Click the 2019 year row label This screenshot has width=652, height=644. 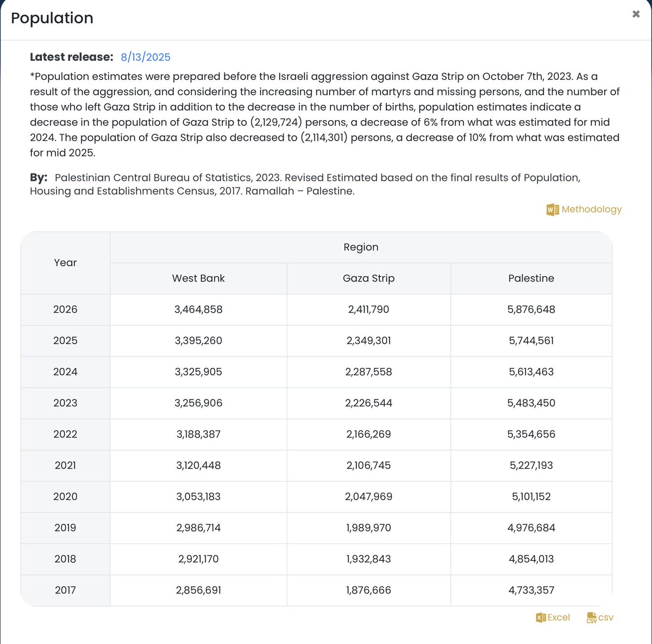65,528
